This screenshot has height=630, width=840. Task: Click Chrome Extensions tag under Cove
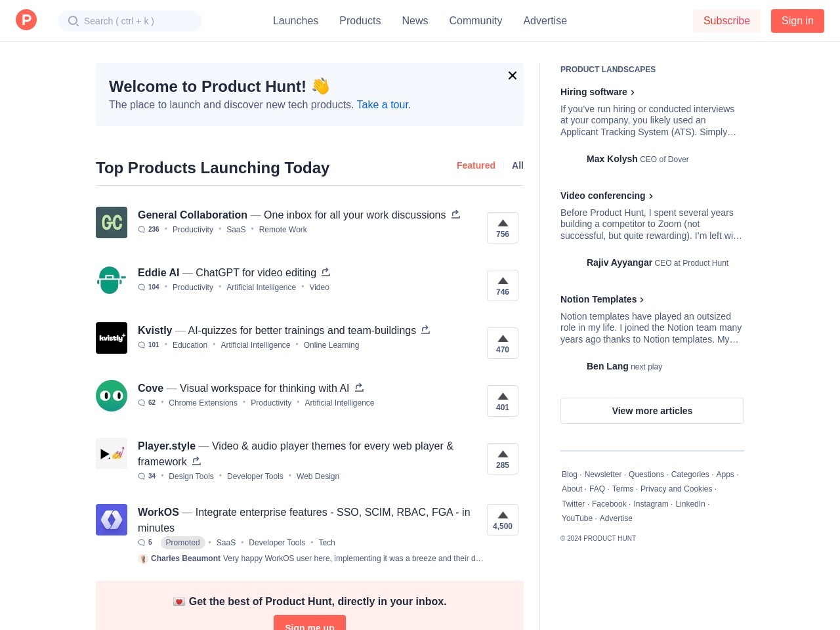(203, 403)
